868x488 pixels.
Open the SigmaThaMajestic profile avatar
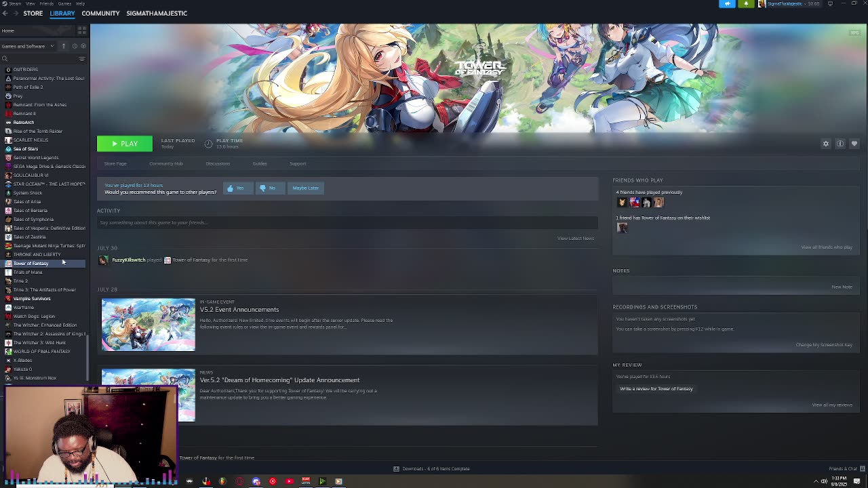pos(762,4)
